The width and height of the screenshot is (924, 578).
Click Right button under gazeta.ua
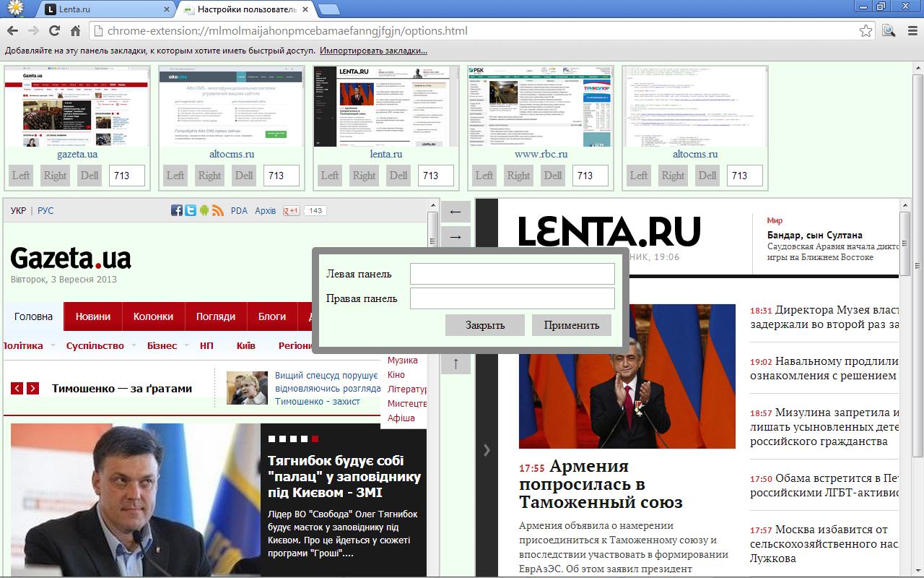click(x=55, y=176)
